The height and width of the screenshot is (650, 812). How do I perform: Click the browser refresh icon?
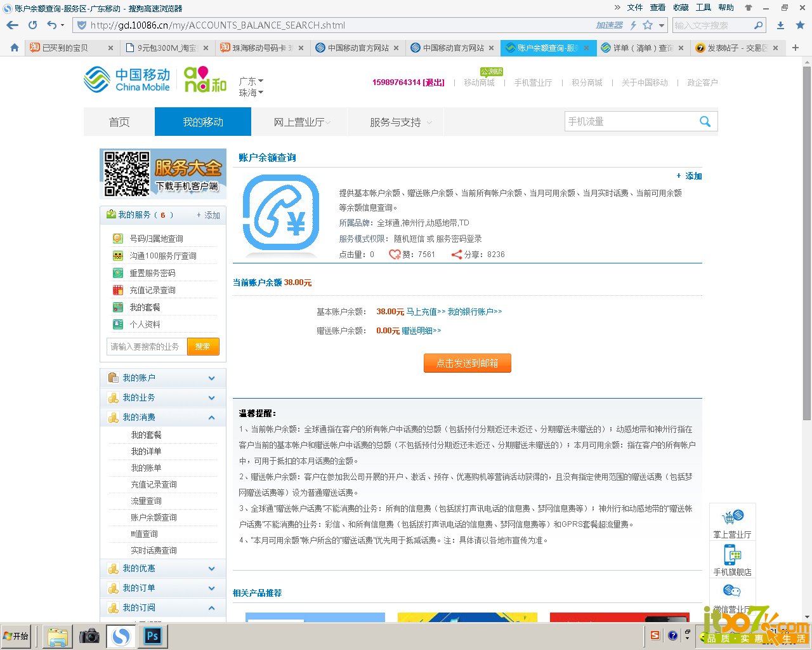(x=33, y=25)
